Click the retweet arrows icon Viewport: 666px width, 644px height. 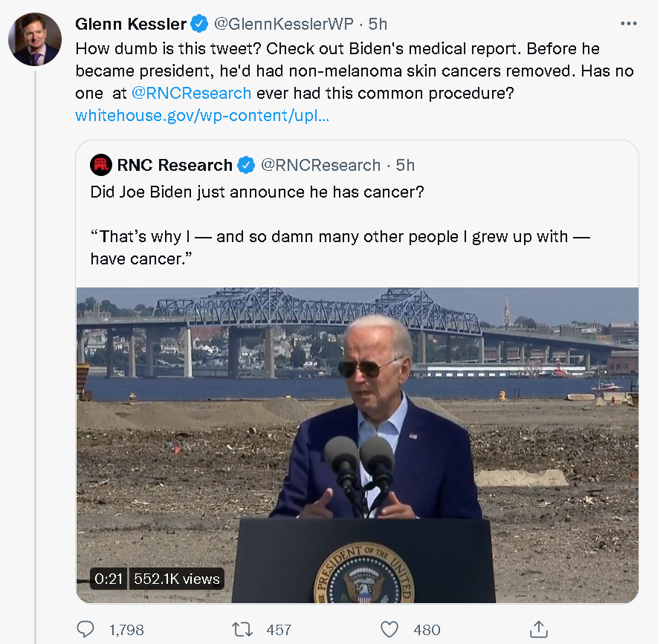click(242, 629)
